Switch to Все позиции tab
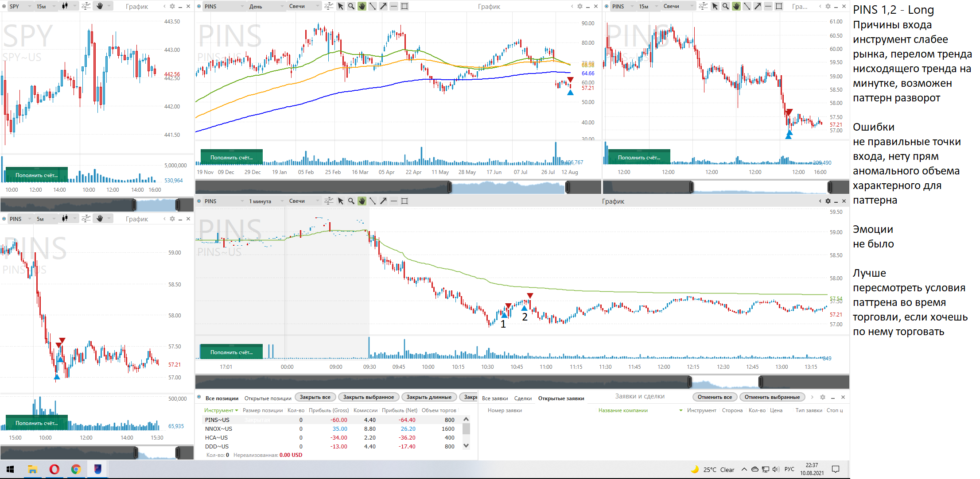Viewport: 980px width, 479px height. (x=222, y=398)
